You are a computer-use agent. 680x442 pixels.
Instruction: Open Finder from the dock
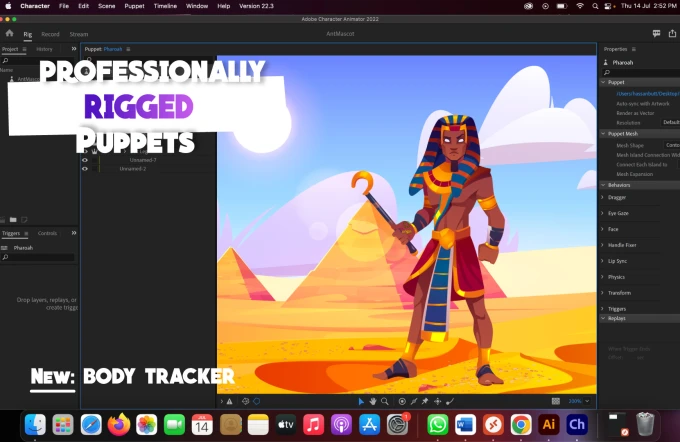pyautogui.click(x=35, y=424)
